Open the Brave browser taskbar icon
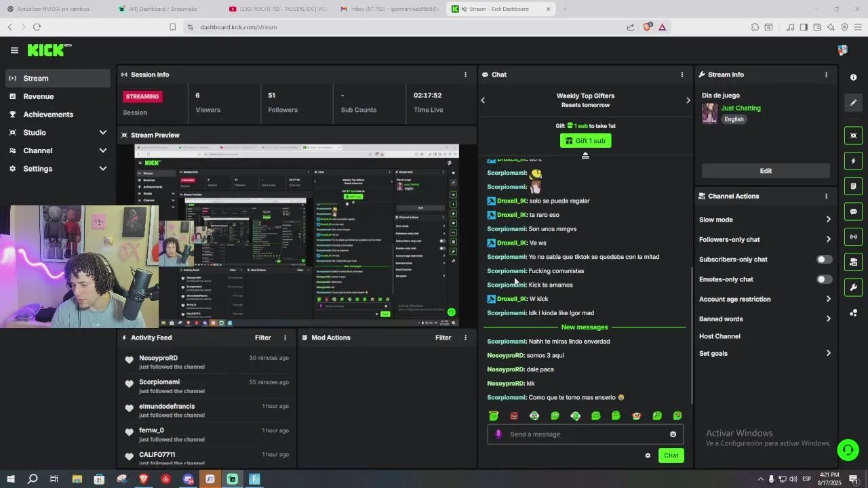This screenshot has width=868, height=488. [143, 479]
